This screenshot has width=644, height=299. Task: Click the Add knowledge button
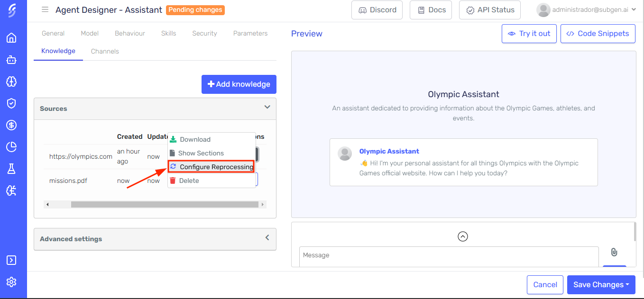click(x=239, y=84)
